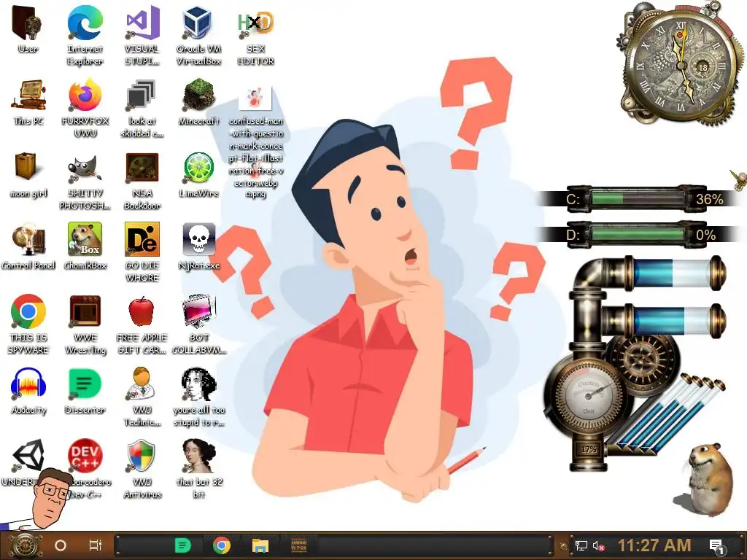Open the network status tray icon
This screenshot has height=560, width=747.
581,545
